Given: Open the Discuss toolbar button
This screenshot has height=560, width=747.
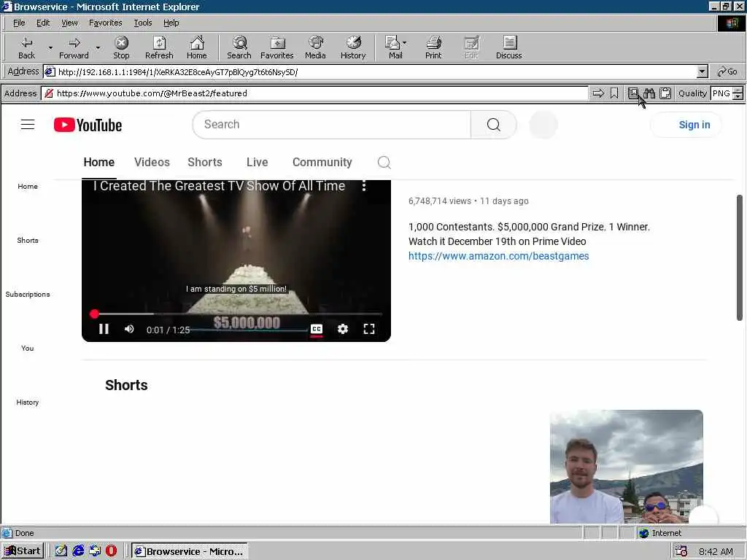Looking at the screenshot, I should [x=508, y=47].
